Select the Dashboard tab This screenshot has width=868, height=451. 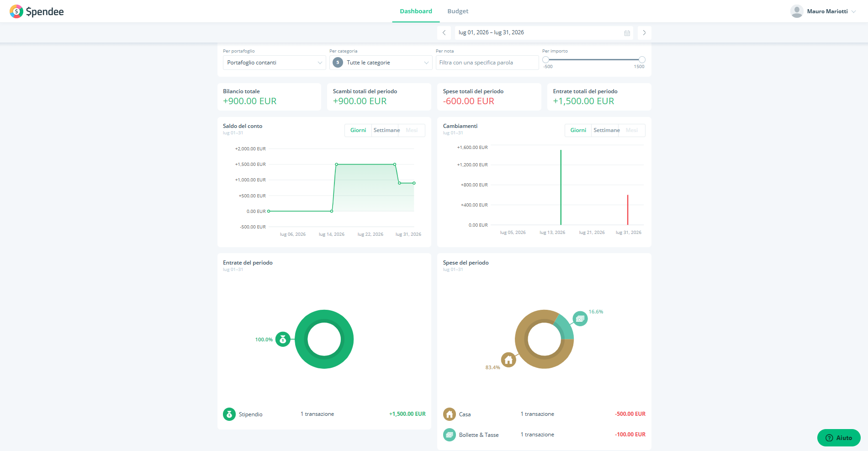click(416, 11)
